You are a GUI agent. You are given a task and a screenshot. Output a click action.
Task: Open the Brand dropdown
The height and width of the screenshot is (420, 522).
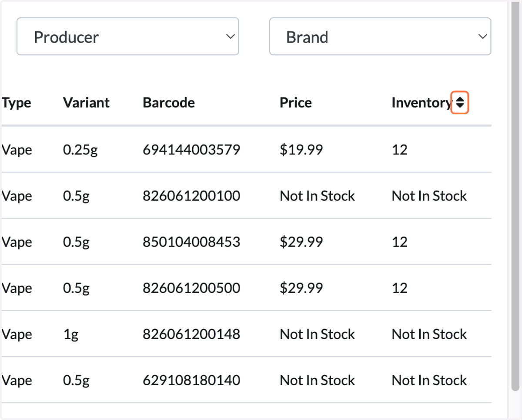(380, 37)
